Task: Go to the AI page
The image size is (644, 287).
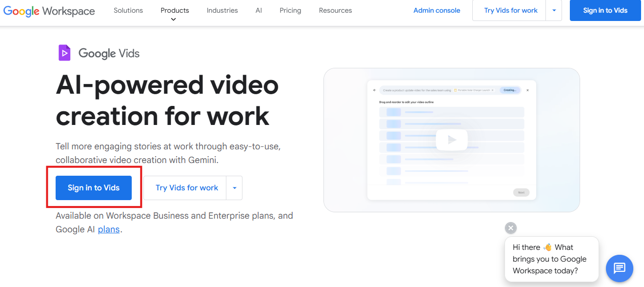Action: pyautogui.click(x=259, y=10)
